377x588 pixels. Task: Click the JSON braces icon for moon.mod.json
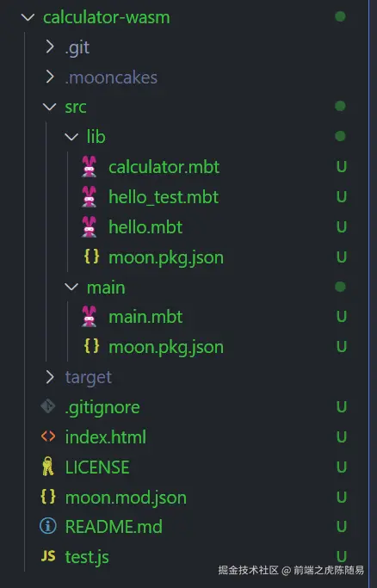click(48, 497)
